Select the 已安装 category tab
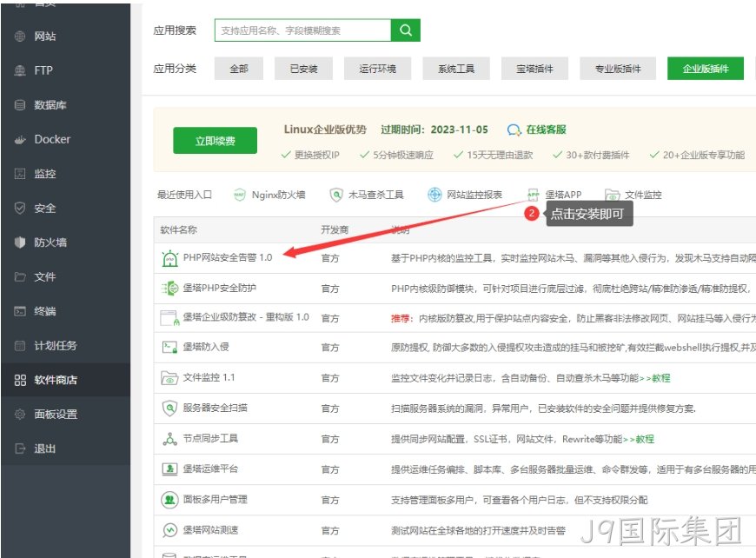Screen dimensions: 756x558 pyautogui.click(x=304, y=69)
